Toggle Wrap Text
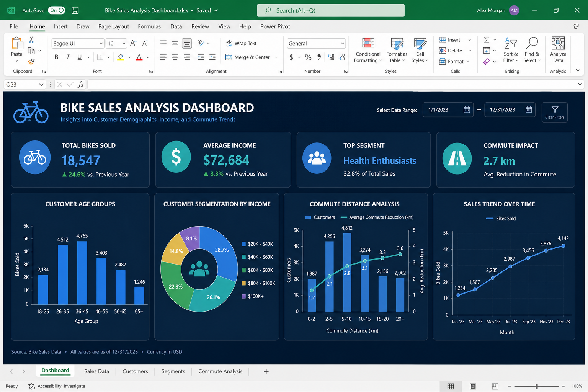The image size is (588, 392). click(241, 43)
